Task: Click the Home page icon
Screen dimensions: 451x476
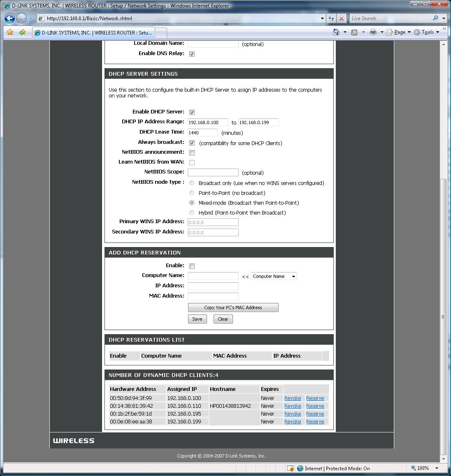Action: click(x=336, y=32)
